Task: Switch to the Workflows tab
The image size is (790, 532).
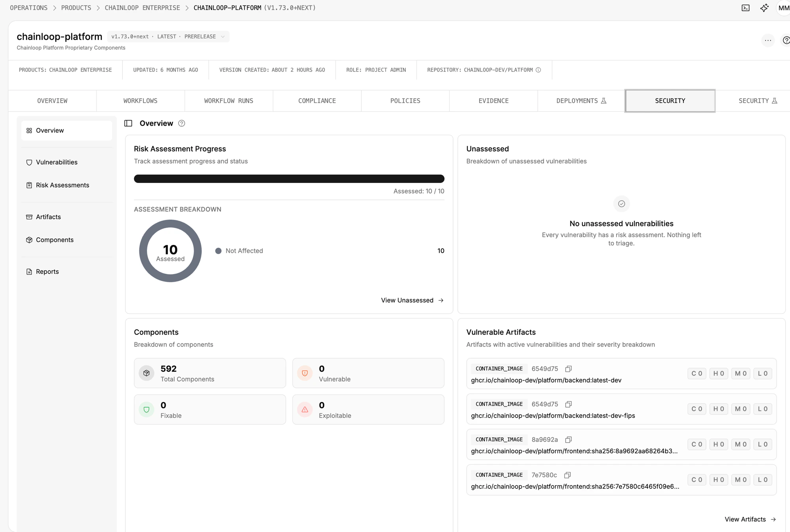Action: [x=140, y=101]
